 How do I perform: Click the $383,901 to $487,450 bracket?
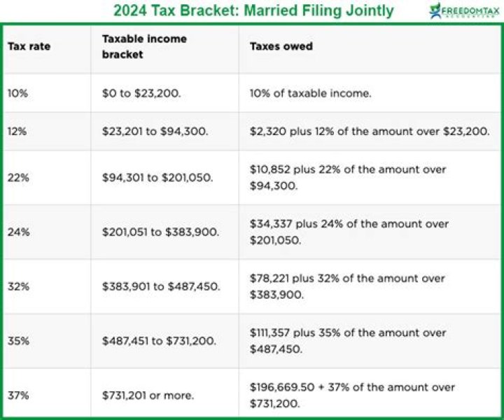coord(160,286)
